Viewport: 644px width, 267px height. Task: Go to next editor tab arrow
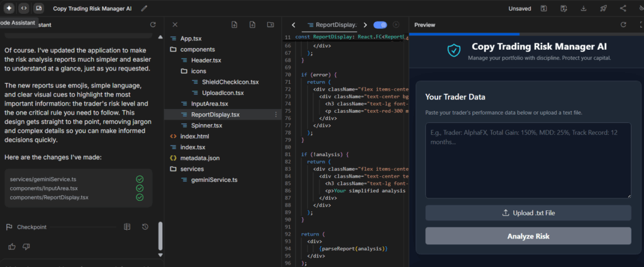(x=365, y=25)
